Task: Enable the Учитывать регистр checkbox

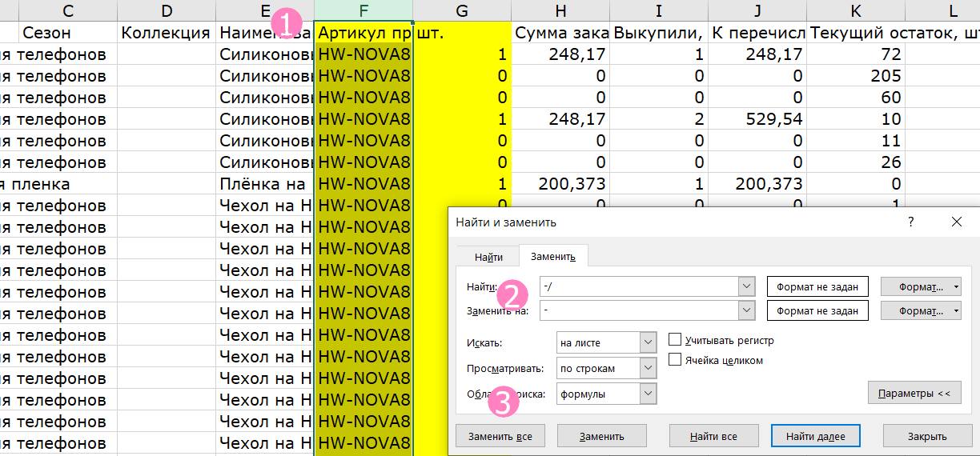Action: 675,341
